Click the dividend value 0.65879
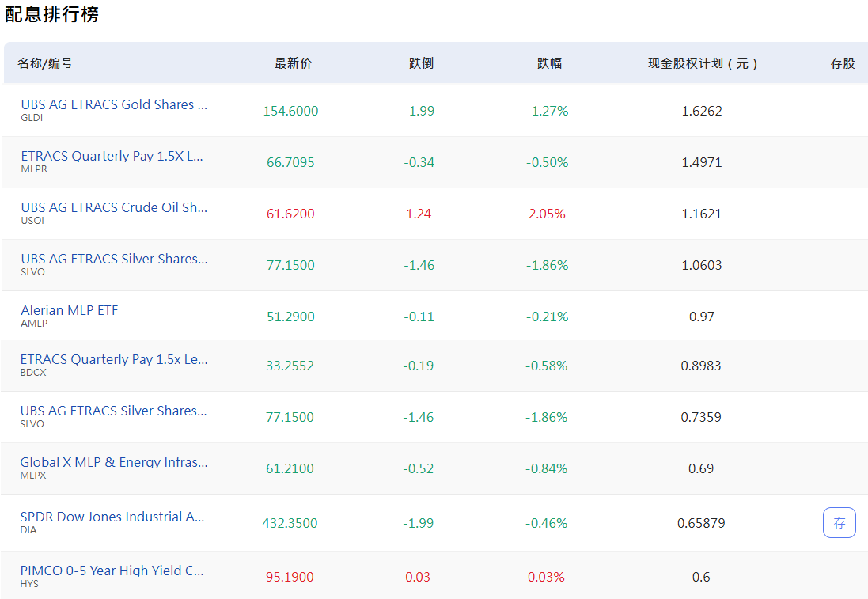 [701, 523]
